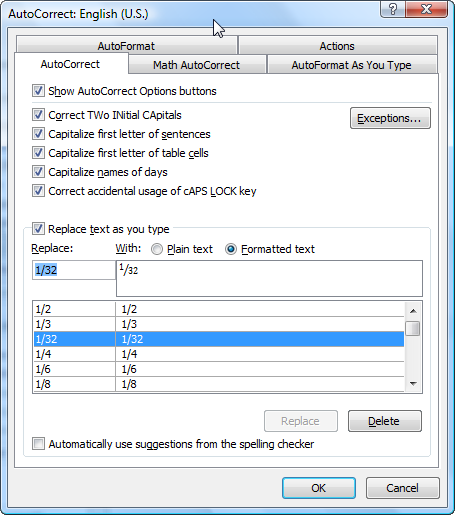455x515 pixels.
Task: Select the Formatted text radio option
Action: 231,249
